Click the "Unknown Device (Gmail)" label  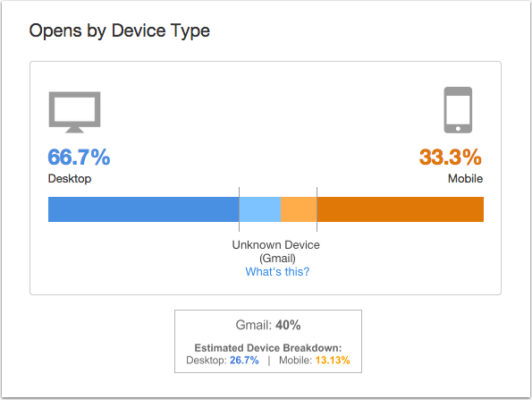pos(276,251)
